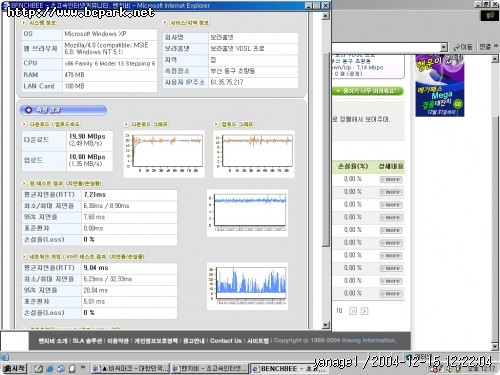Open the Mega purple and blue ad banner
Image resolution: width=500 pixels, height=375 pixels.
pos(440,86)
